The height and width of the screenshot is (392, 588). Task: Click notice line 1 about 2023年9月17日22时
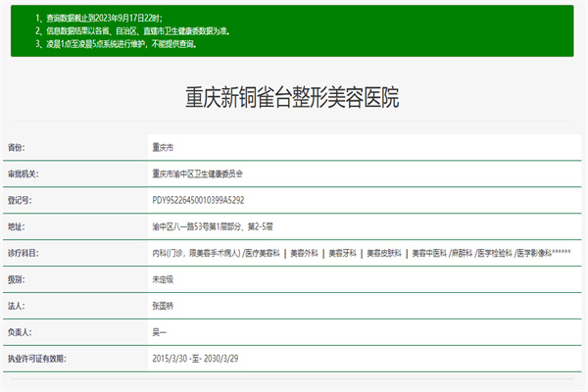99,18
